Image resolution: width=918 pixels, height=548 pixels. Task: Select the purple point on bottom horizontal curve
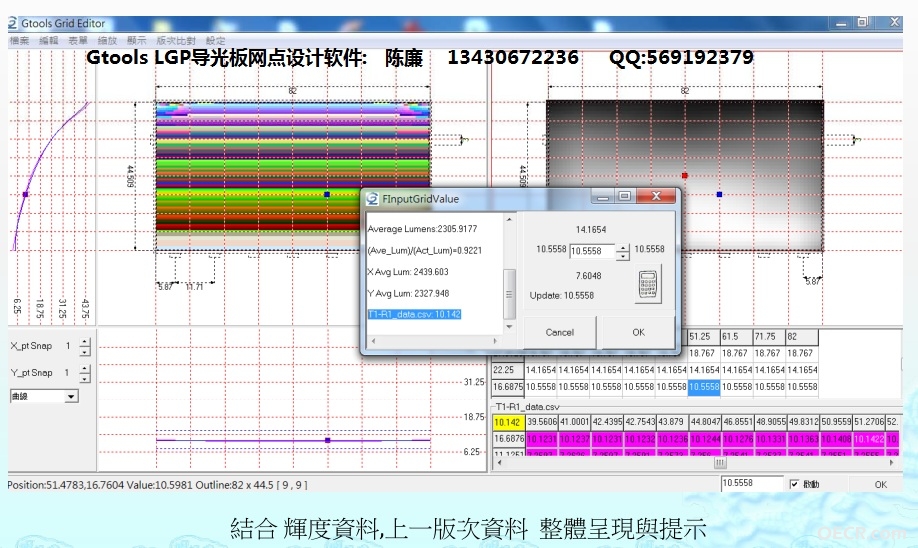(327, 440)
